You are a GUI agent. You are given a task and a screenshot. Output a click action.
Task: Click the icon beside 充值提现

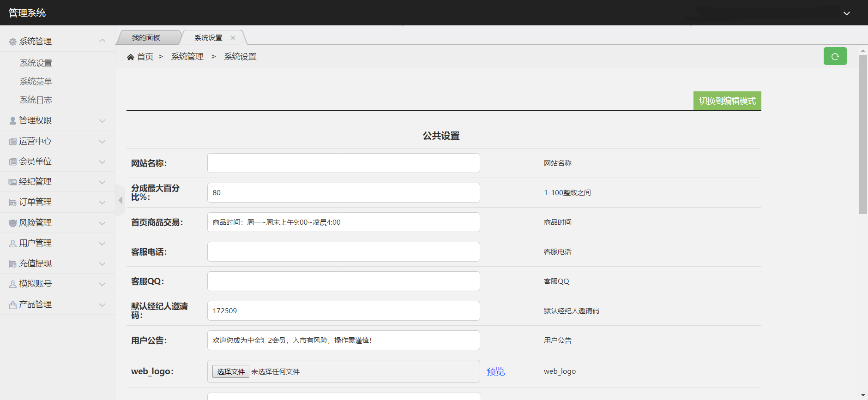[x=12, y=264]
